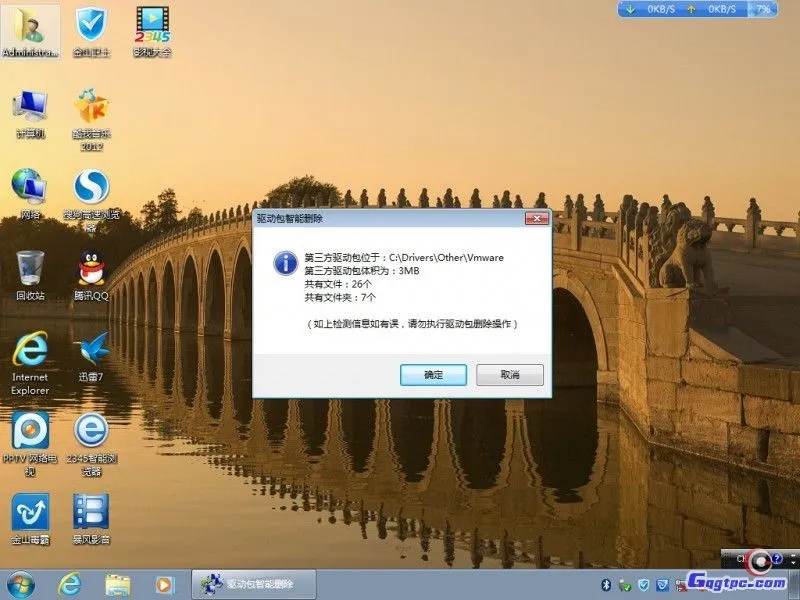Image resolution: width=800 pixels, height=600 pixels.
Task: Cancel using the 取消 button
Action: (x=508, y=374)
